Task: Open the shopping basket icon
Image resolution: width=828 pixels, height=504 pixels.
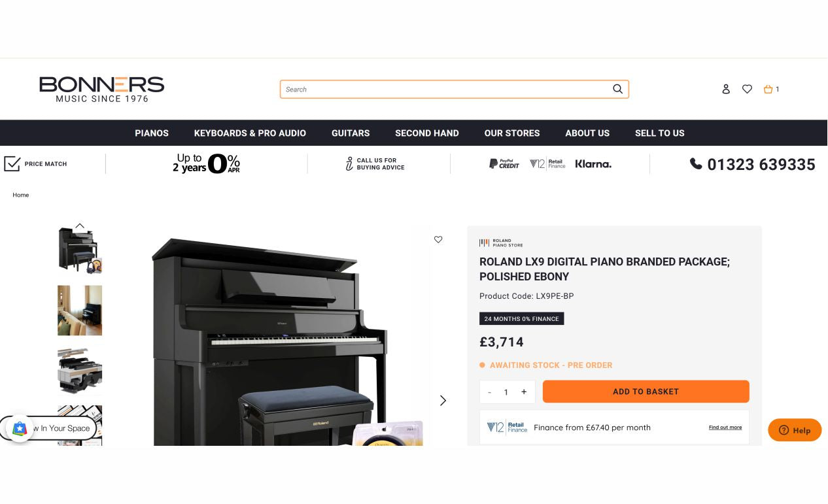Action: point(768,89)
